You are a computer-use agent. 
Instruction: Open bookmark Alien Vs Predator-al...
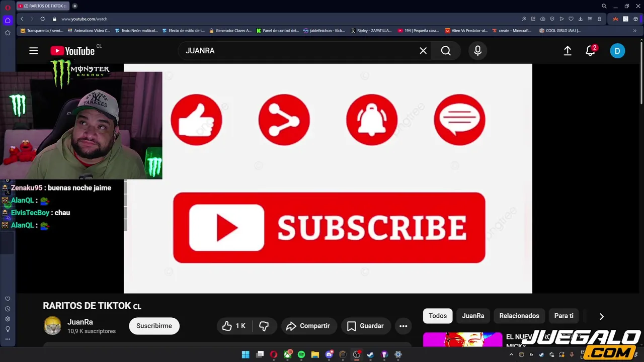pyautogui.click(x=466, y=31)
